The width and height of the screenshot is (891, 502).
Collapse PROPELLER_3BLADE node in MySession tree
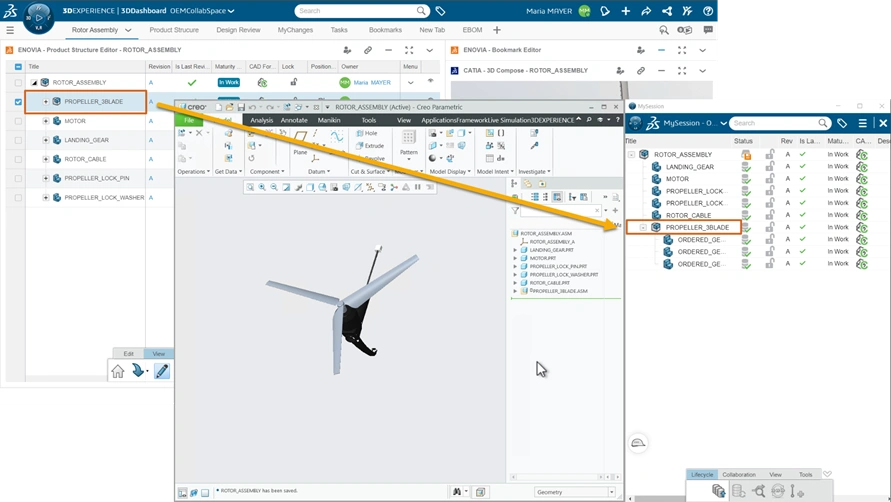(x=643, y=227)
